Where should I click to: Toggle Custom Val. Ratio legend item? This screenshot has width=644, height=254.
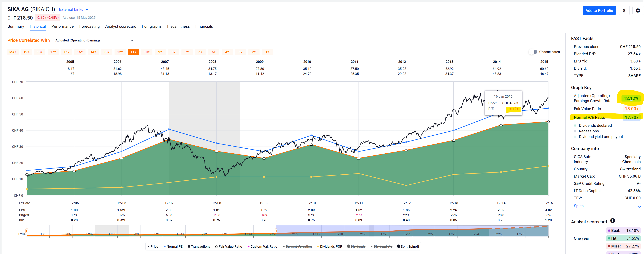point(262,247)
